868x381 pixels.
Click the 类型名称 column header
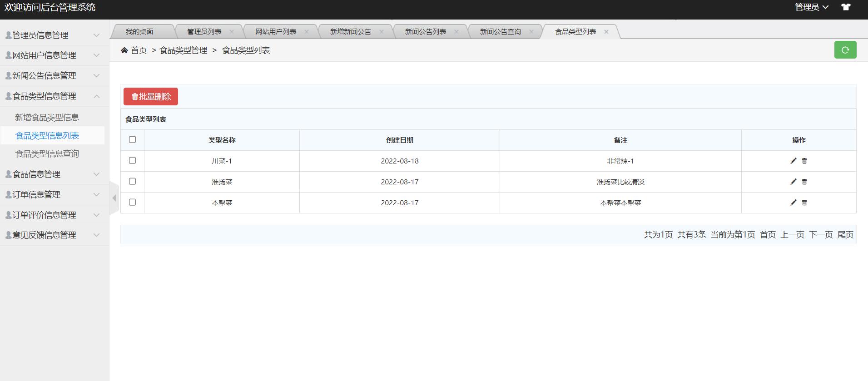pos(222,140)
